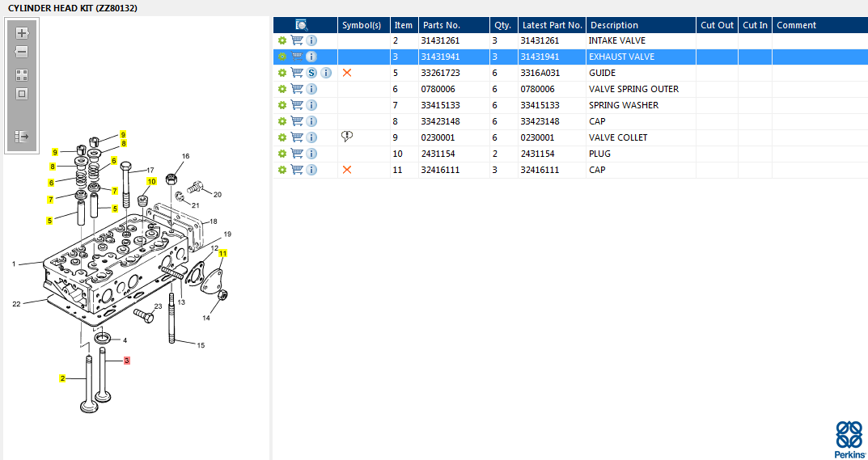Click the Qty. column header
The image size is (868, 460).
click(x=504, y=25)
